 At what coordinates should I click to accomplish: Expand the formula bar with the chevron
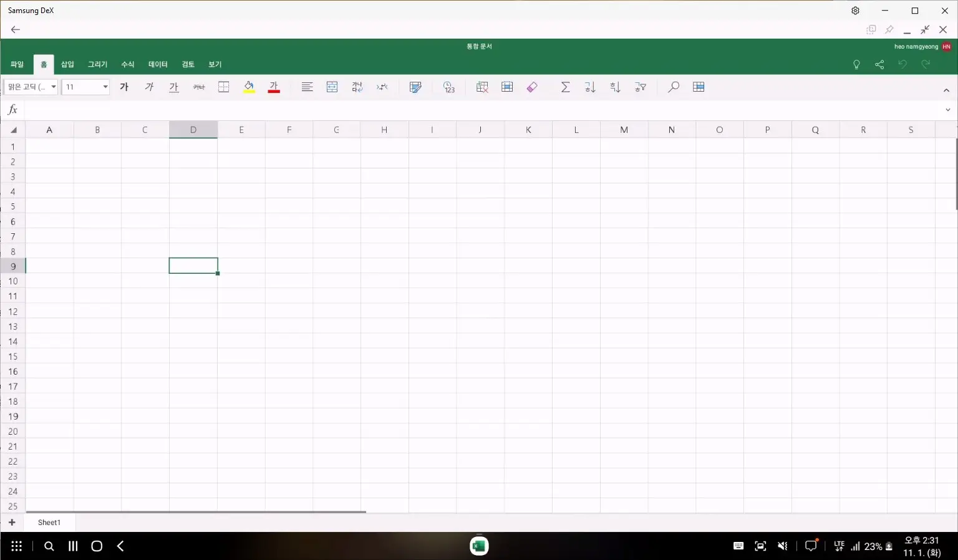click(x=948, y=109)
